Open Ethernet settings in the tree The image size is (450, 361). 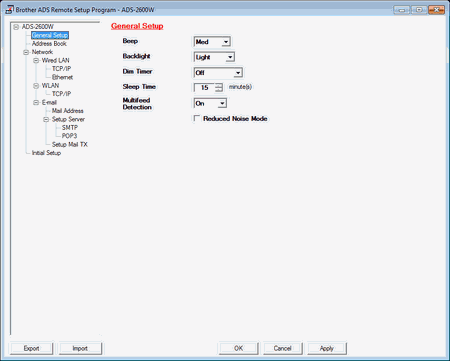coord(62,77)
